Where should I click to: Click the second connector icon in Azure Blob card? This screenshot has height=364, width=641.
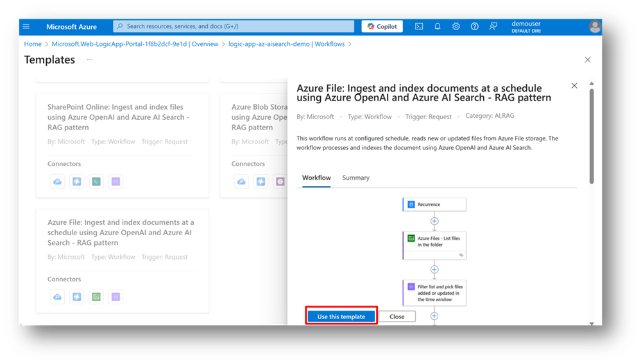pyautogui.click(x=261, y=181)
